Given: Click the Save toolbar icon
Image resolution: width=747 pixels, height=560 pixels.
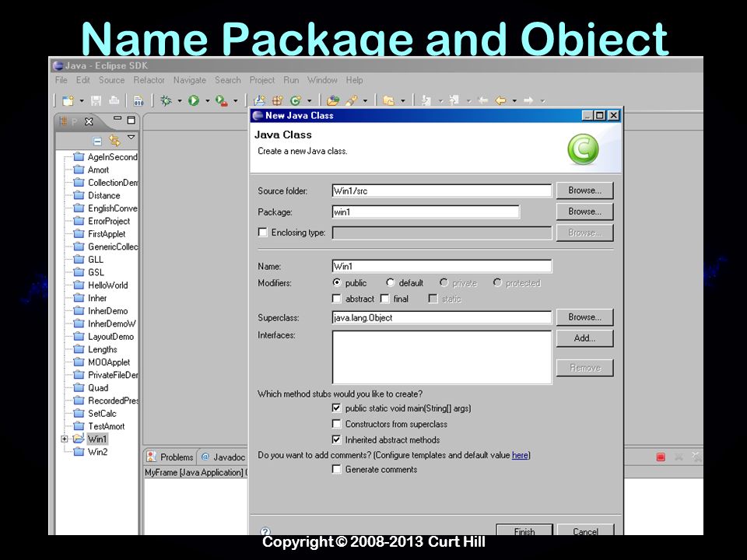Looking at the screenshot, I should [96, 100].
